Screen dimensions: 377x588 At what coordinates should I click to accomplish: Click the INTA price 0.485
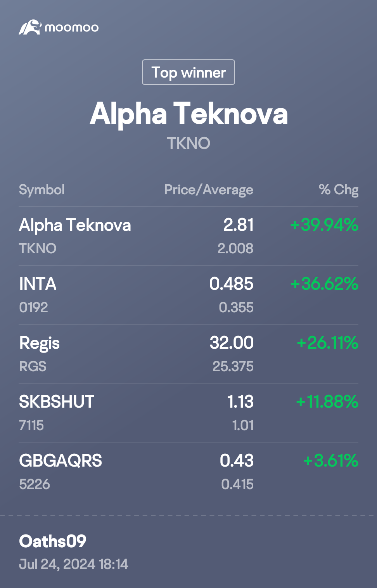coord(232,284)
